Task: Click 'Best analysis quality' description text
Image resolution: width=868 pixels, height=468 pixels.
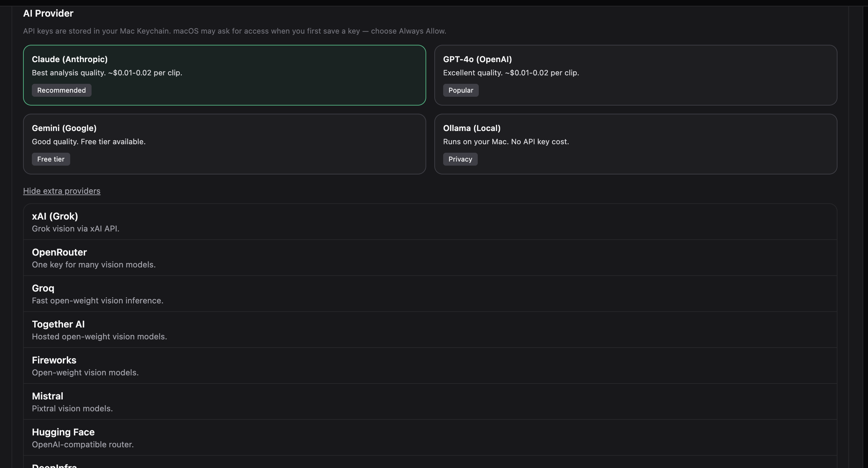Action: coord(107,73)
